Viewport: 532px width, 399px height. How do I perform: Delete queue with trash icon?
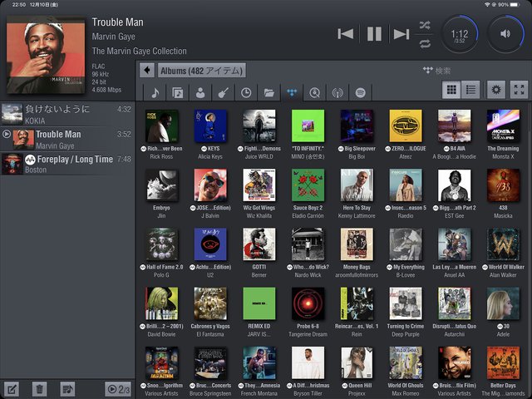pyautogui.click(x=39, y=388)
